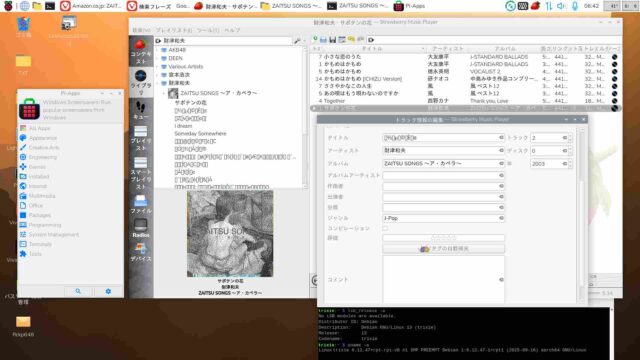Click the Comment text area
The width and height of the screenshot is (640, 360).
tap(443, 279)
